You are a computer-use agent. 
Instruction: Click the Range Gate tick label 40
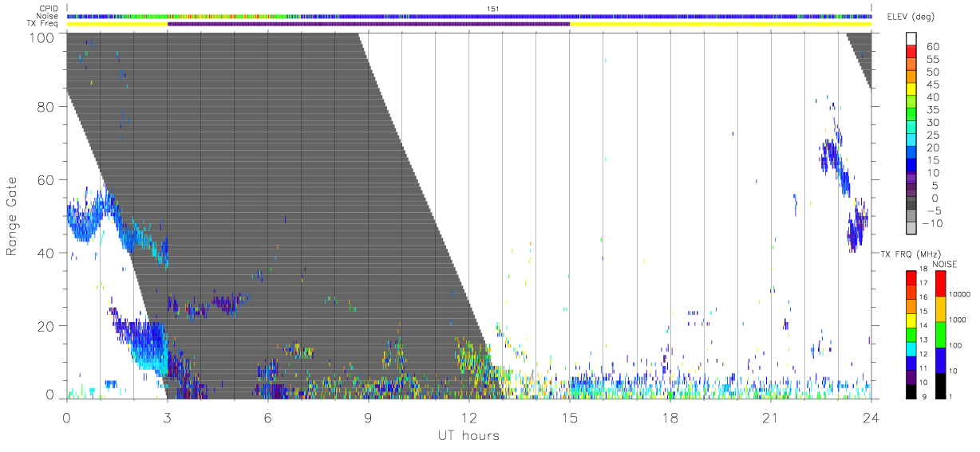point(47,253)
